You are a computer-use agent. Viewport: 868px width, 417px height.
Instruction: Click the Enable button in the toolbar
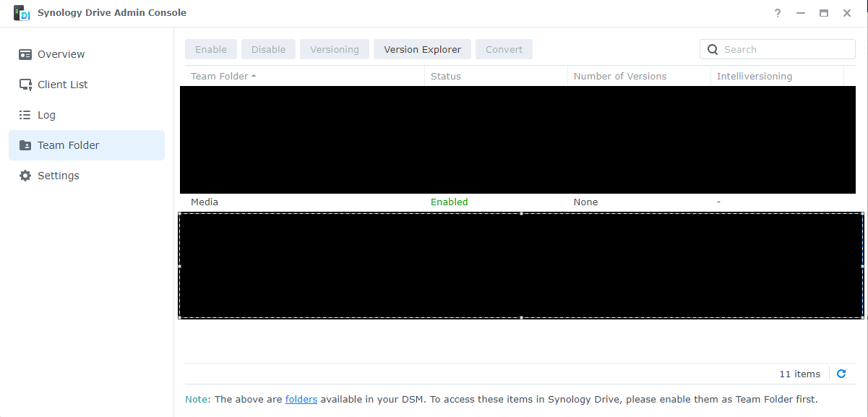210,48
